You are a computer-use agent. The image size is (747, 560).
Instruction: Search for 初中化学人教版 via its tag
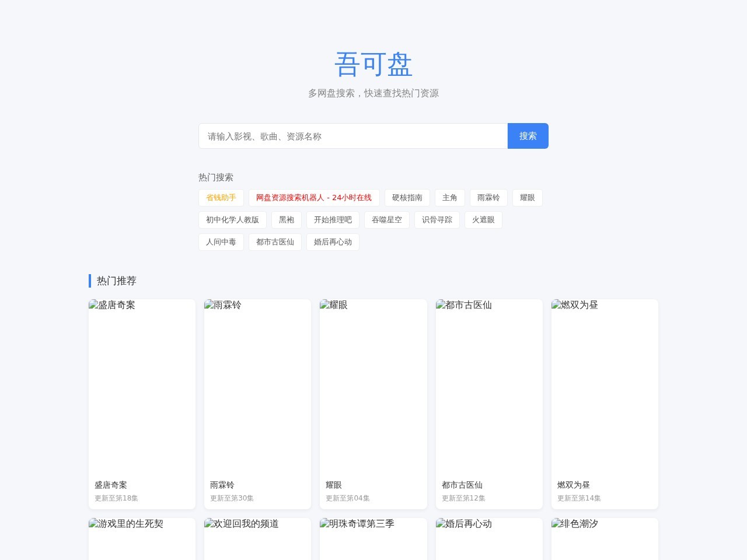point(232,220)
